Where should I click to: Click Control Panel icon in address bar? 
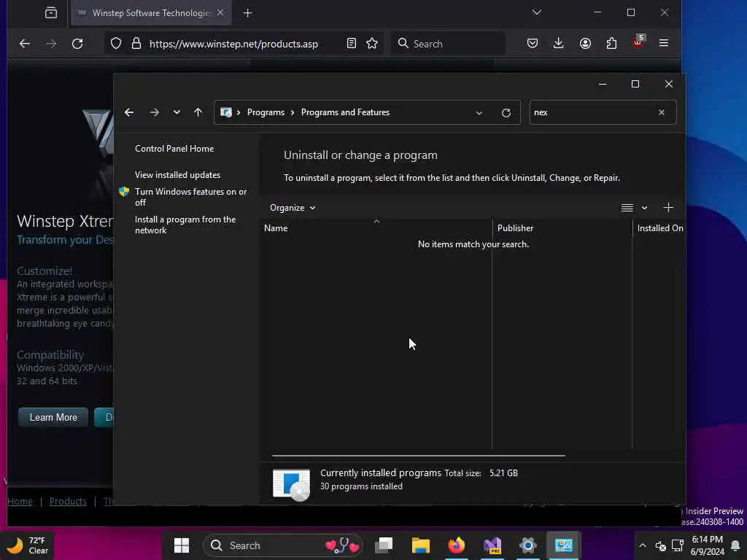226,112
